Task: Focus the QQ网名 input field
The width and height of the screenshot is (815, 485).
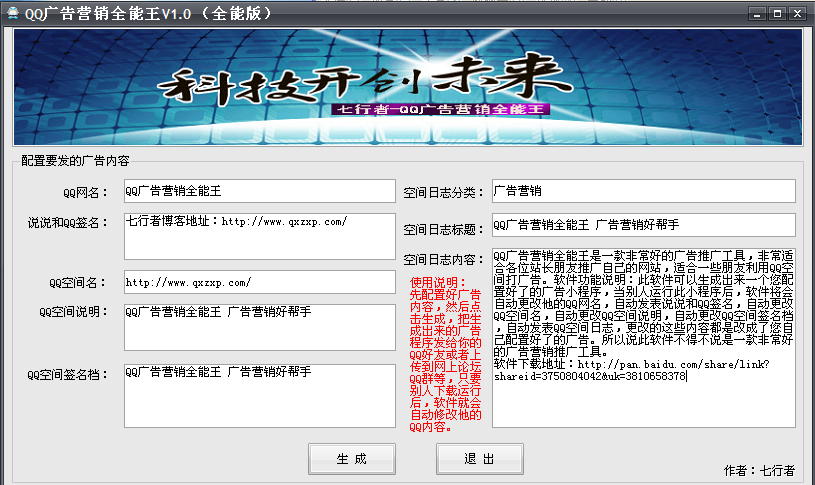Action: tap(260, 191)
